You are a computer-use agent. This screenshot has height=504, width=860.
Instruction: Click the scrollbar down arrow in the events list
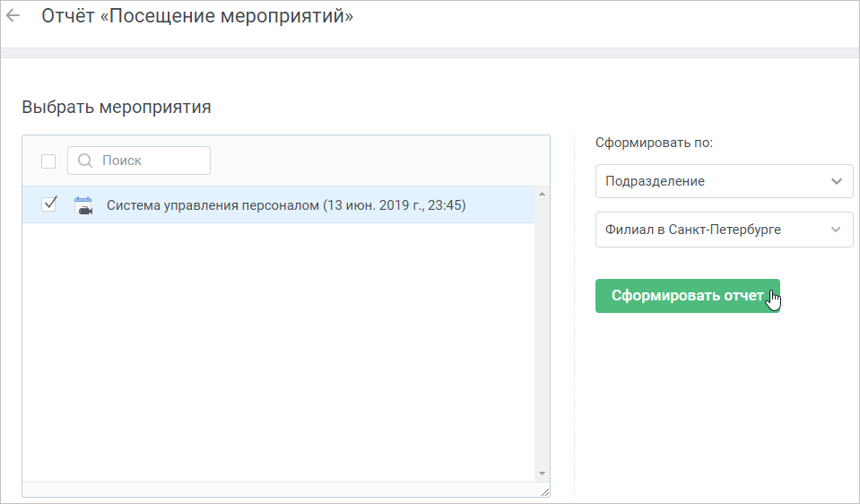click(542, 474)
